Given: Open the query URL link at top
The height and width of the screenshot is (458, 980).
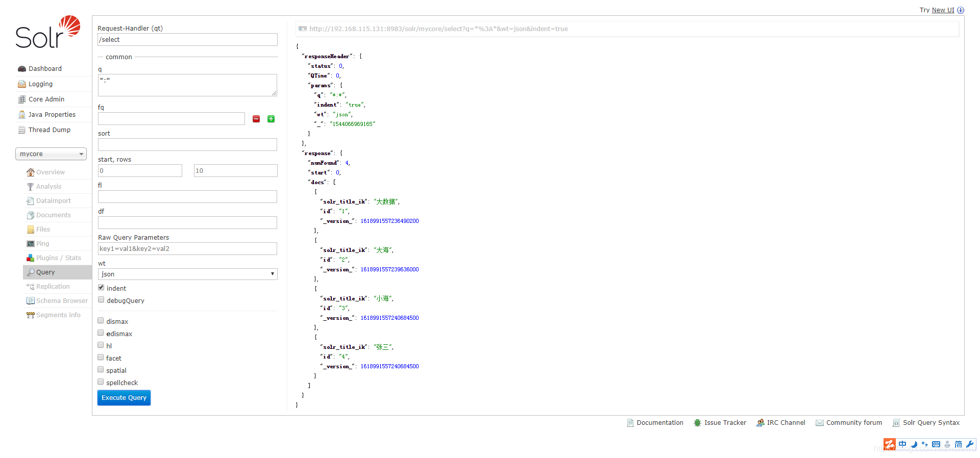Looking at the screenshot, I should coord(438,29).
